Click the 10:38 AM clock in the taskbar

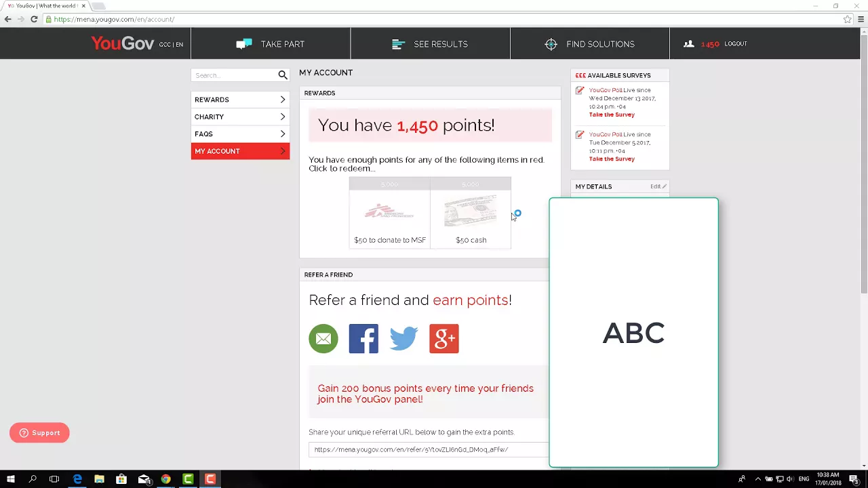828,479
